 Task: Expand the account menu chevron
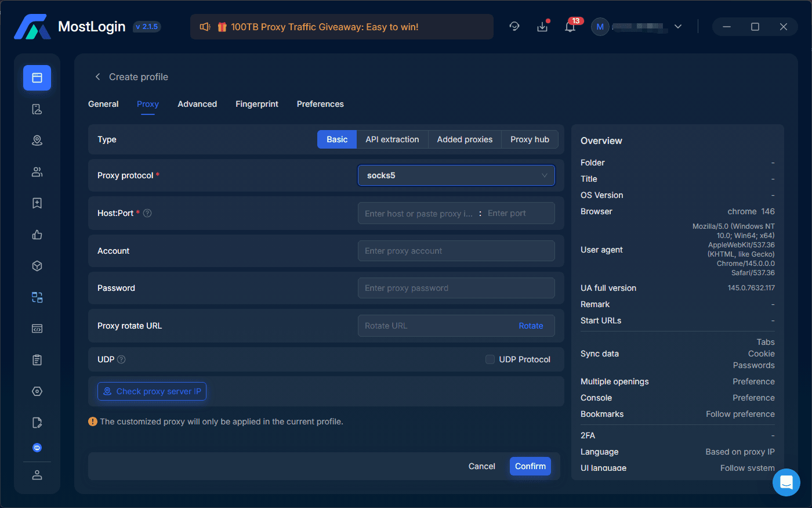coord(678,27)
